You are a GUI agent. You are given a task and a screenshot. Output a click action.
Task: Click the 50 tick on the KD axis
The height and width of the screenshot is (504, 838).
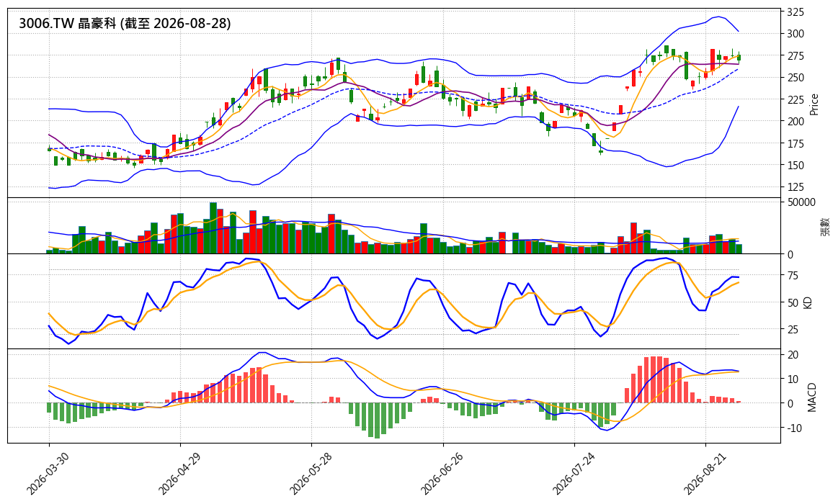coord(793,302)
